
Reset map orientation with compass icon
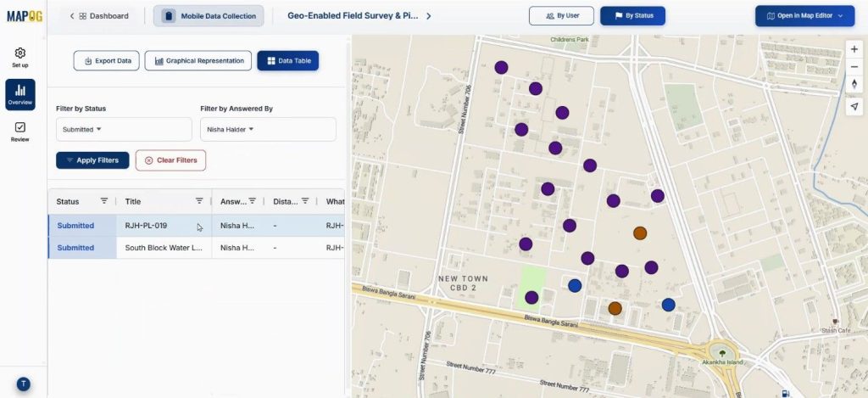(854, 85)
